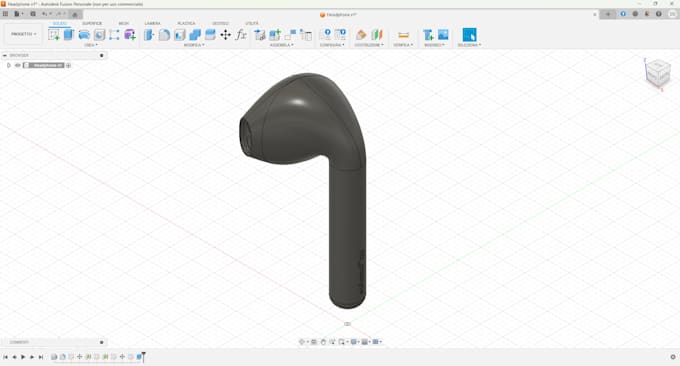Open the Assembla dropdown menu

pyautogui.click(x=281, y=45)
